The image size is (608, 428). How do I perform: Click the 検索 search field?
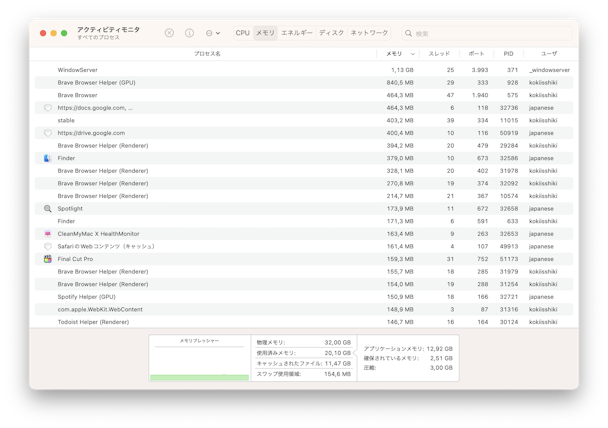pos(487,33)
